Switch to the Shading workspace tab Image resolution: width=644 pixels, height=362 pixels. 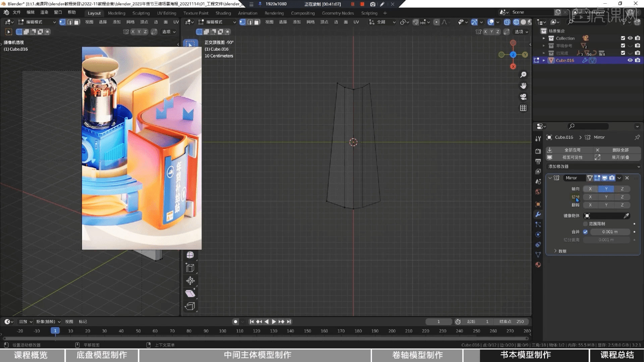223,13
